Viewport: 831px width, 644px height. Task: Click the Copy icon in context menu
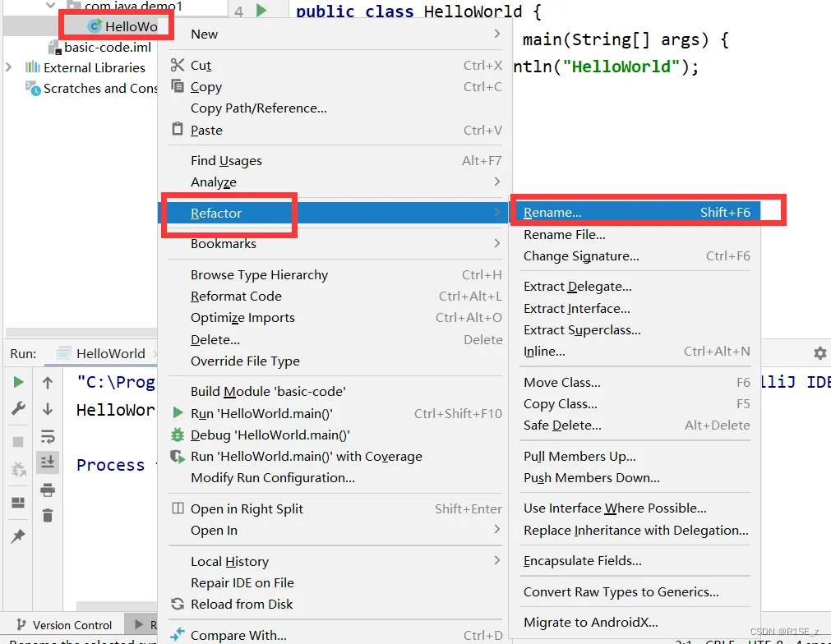coord(178,85)
